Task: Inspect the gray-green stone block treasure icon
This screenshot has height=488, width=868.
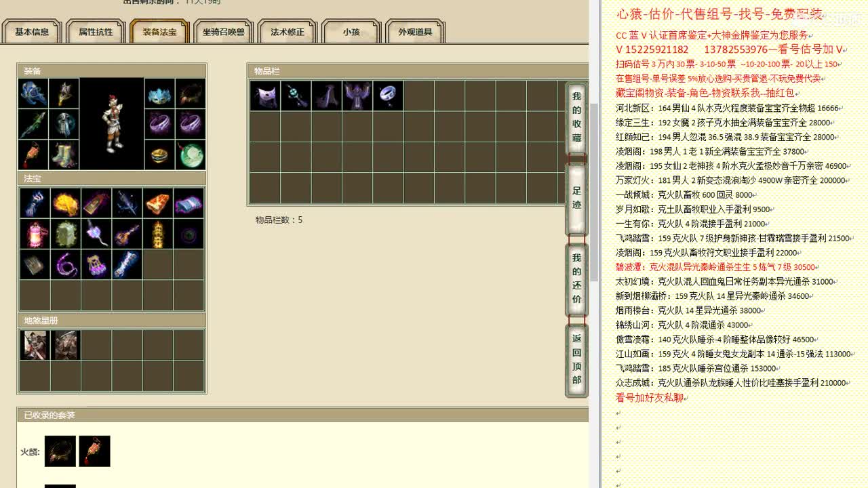Action: point(66,234)
